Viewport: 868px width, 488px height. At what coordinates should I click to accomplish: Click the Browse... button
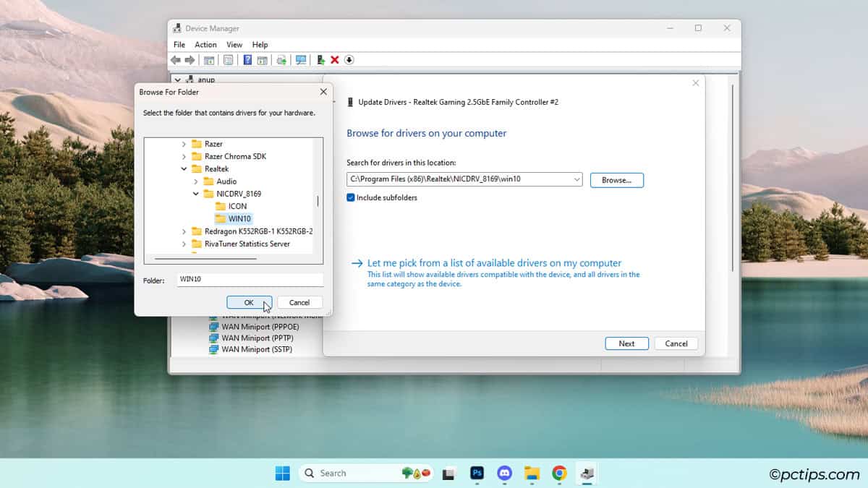pyautogui.click(x=617, y=180)
